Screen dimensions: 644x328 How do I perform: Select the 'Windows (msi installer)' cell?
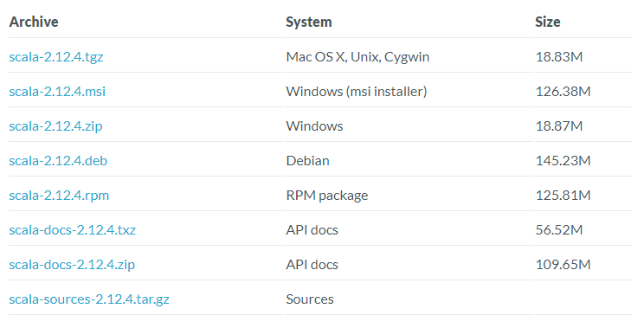coord(357,91)
